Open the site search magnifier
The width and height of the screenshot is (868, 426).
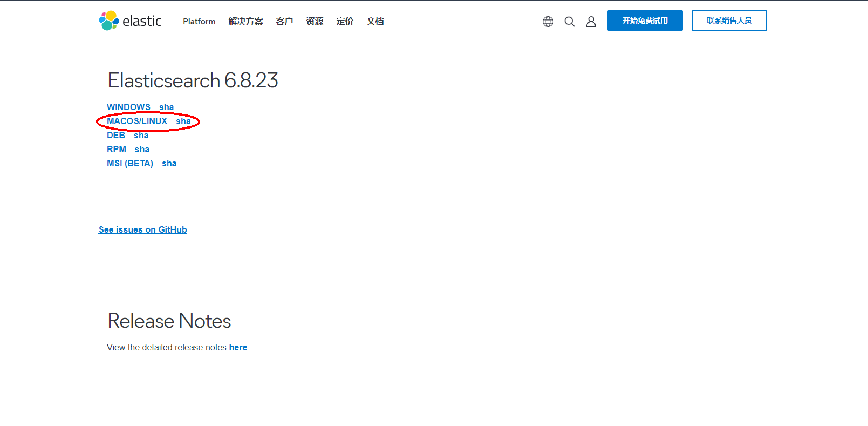570,22
